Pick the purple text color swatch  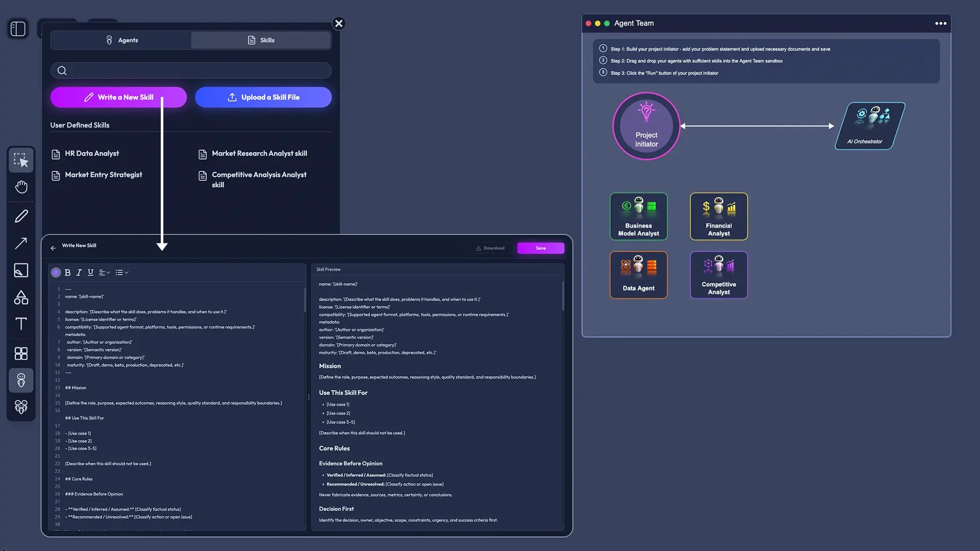coord(56,272)
